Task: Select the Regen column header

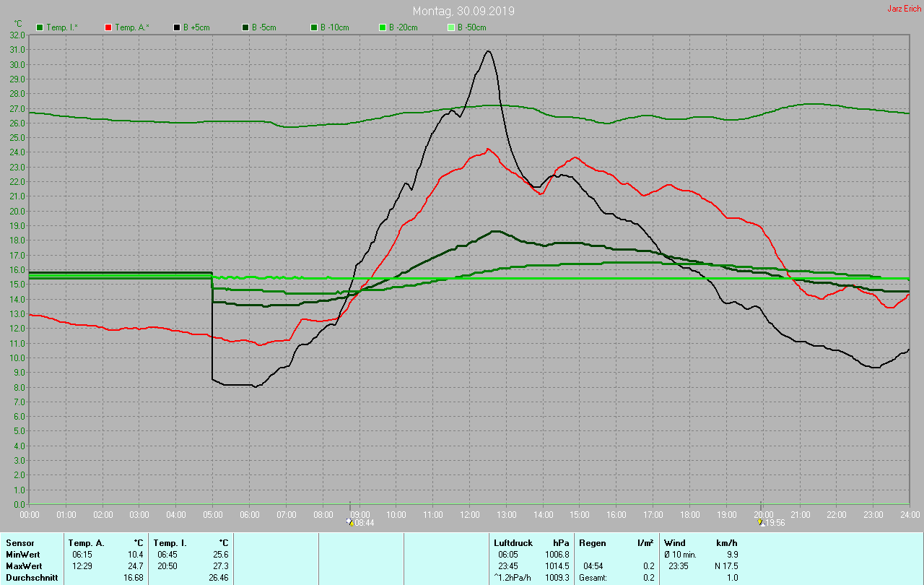Action: click(592, 542)
